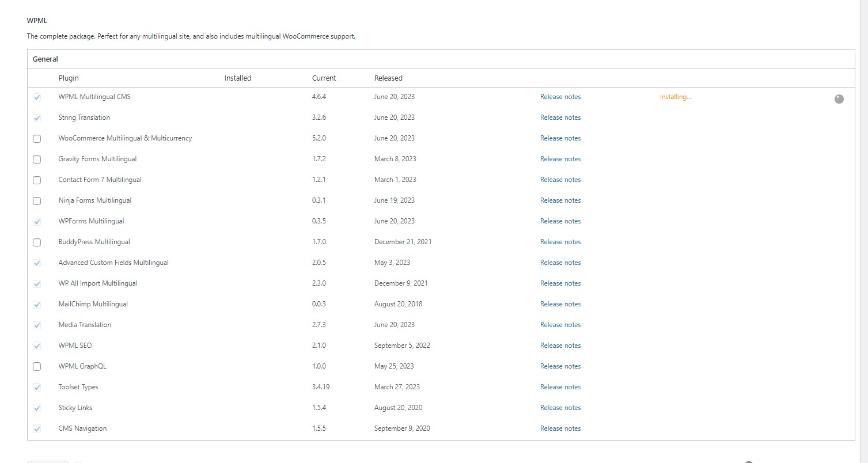Click the Installed column header
868x463 pixels.
(238, 78)
